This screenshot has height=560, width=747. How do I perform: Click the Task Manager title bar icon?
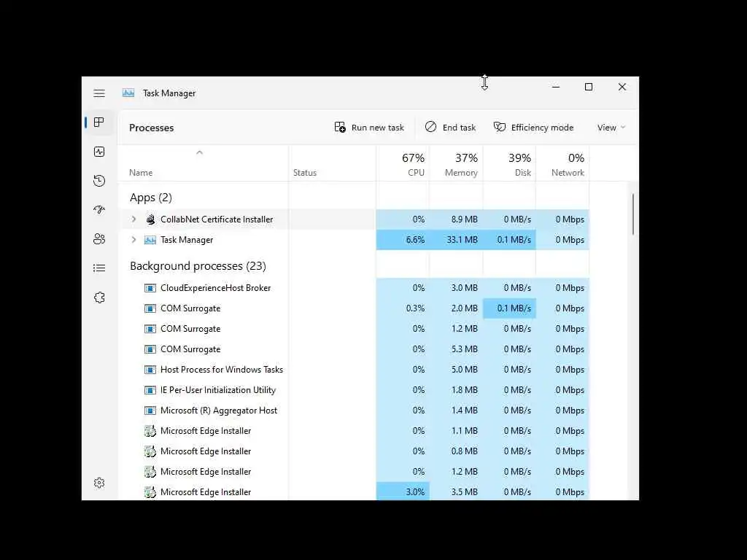point(128,93)
